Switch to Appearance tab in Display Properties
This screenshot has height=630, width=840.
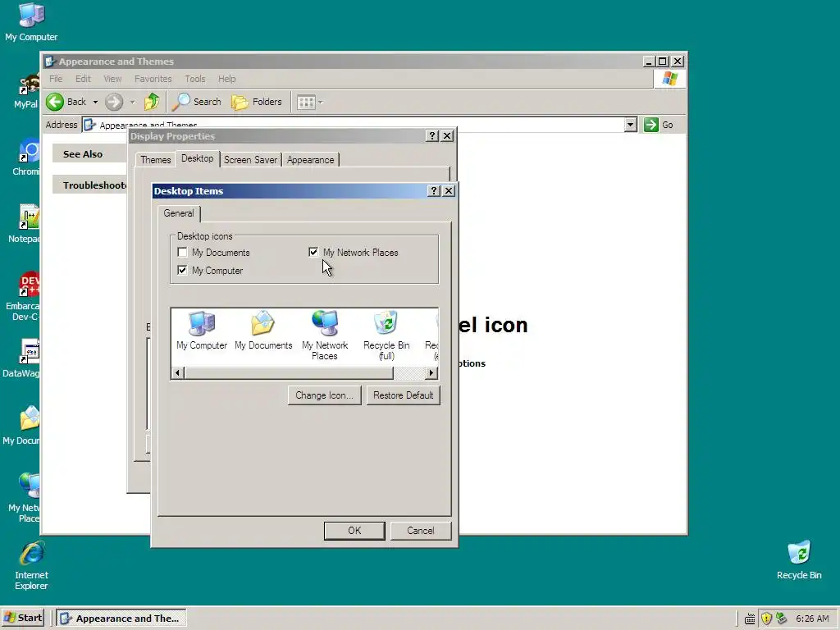pyautogui.click(x=310, y=160)
